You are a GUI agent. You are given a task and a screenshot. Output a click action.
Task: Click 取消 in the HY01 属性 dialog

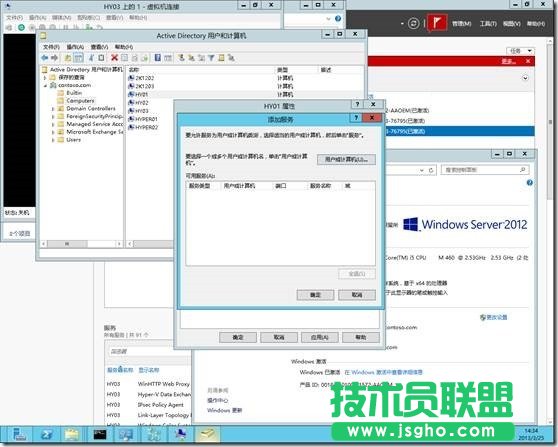tap(279, 337)
